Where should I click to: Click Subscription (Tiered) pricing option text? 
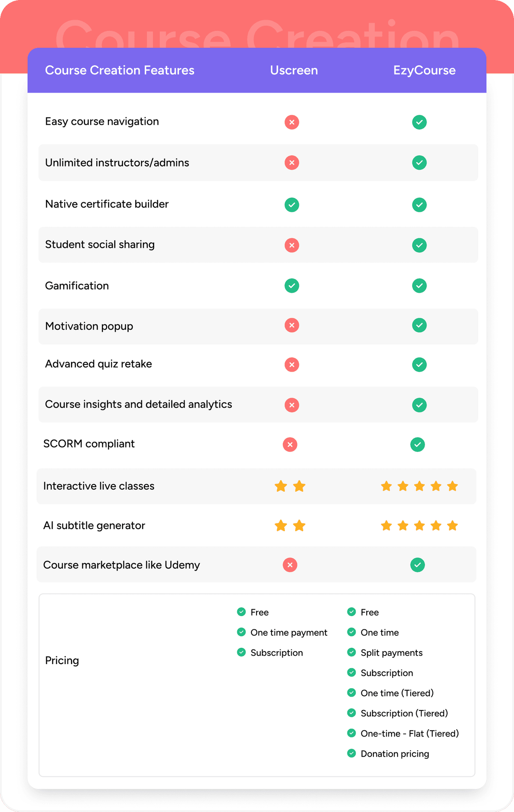coord(404,713)
